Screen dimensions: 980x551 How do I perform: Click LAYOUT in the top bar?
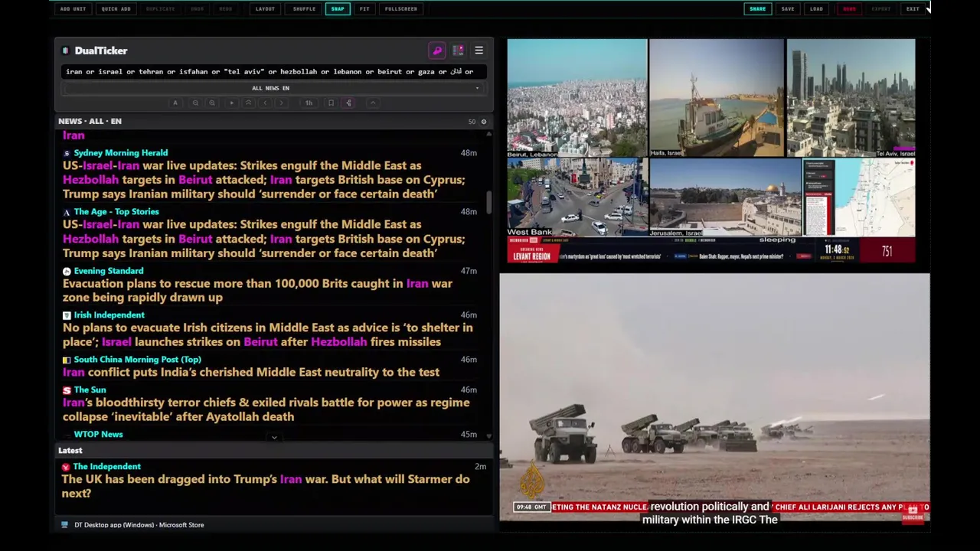click(x=265, y=9)
